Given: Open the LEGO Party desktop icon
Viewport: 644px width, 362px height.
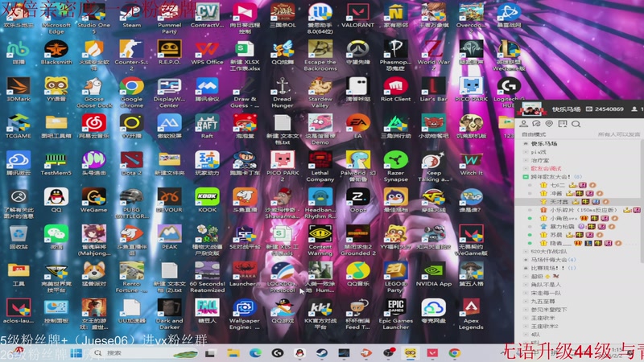Looking at the screenshot, I should (x=395, y=278).
